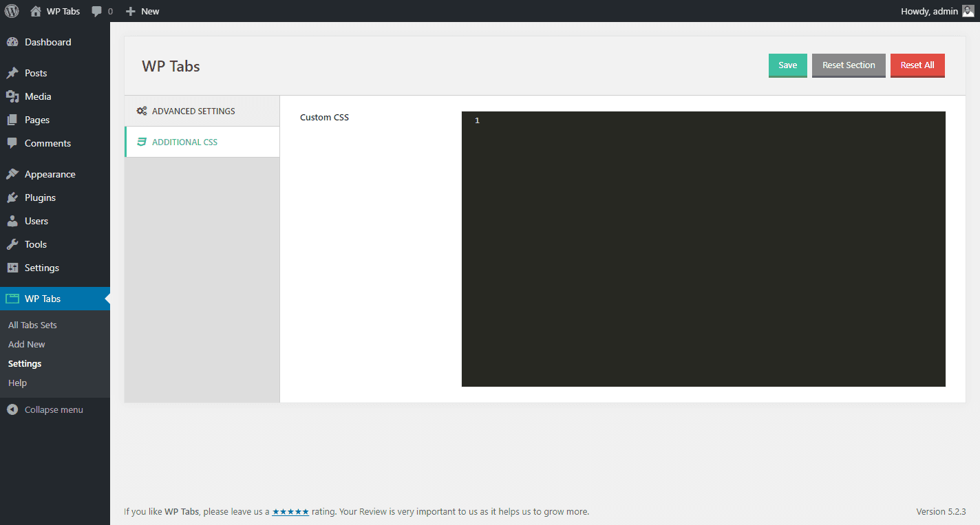Click the Posts pushpin icon

[12, 73]
